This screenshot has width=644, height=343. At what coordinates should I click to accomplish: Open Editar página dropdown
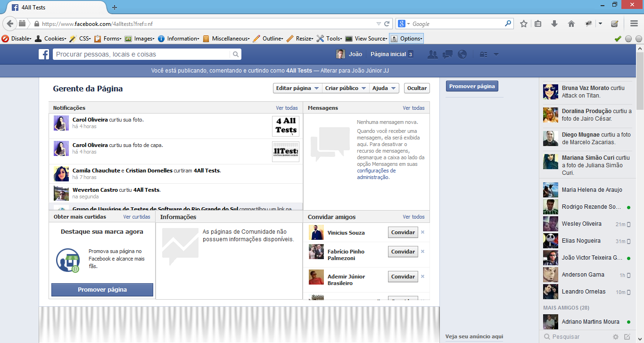click(297, 88)
